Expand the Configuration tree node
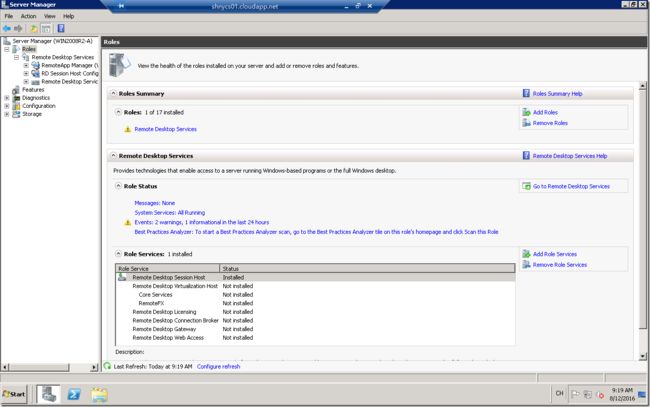 (7, 106)
